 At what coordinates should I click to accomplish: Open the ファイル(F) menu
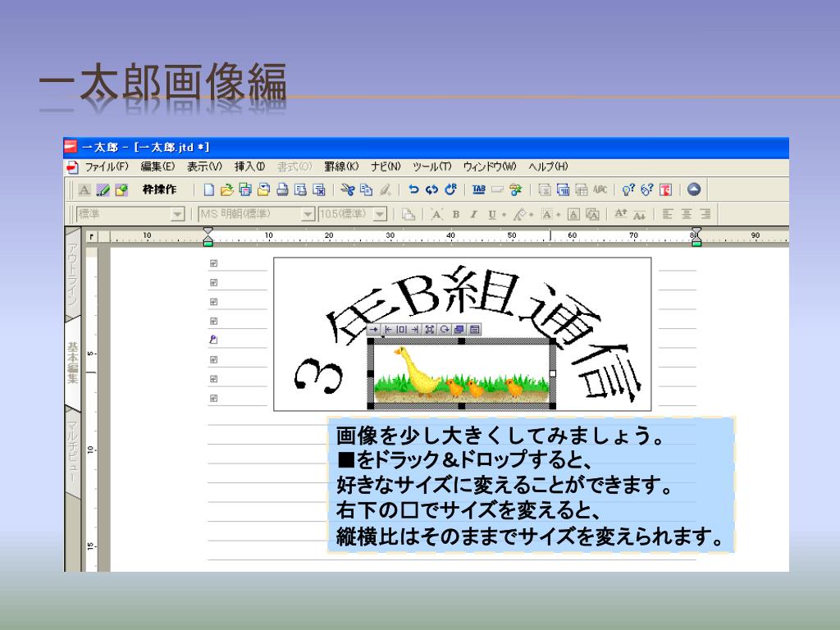coord(107,167)
